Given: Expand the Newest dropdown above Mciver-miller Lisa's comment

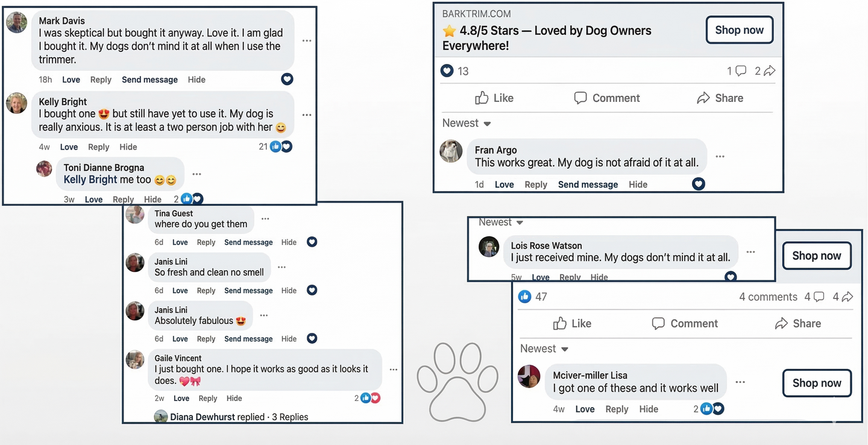Looking at the screenshot, I should [x=544, y=349].
